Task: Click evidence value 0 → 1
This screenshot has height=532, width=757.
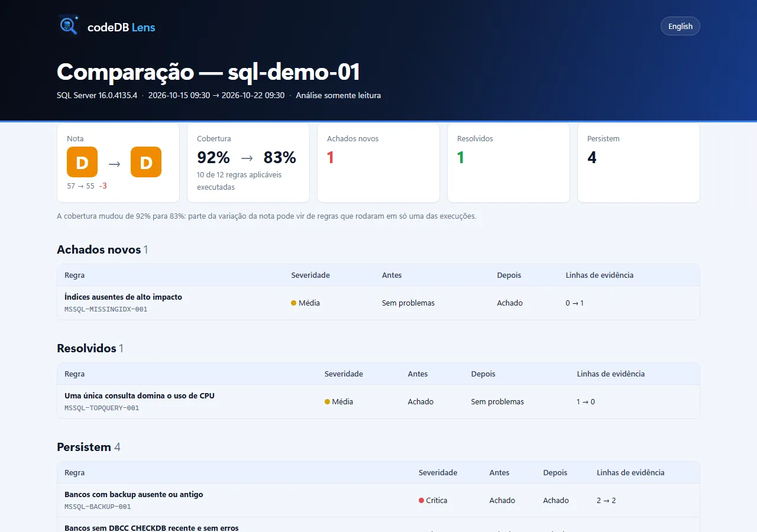Action: (x=574, y=303)
